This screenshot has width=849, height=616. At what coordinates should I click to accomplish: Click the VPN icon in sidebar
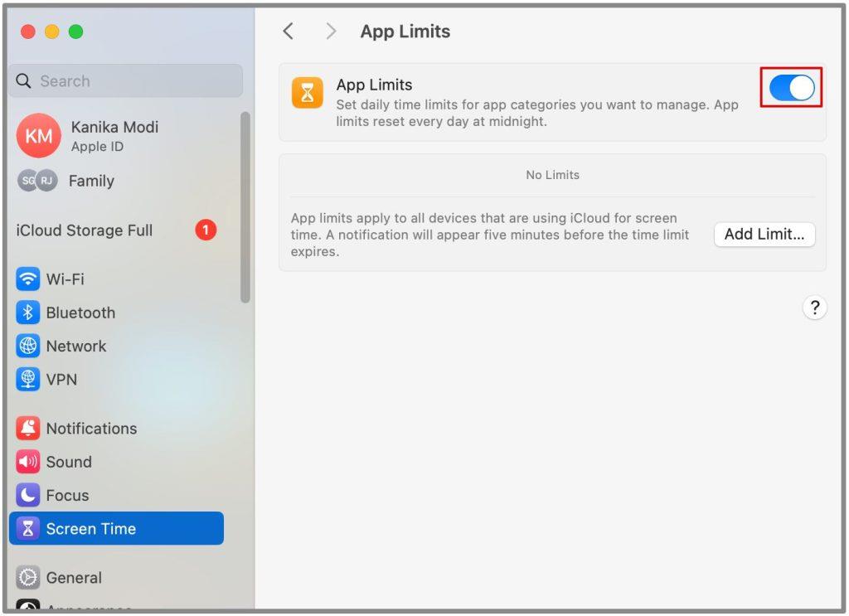(x=27, y=380)
